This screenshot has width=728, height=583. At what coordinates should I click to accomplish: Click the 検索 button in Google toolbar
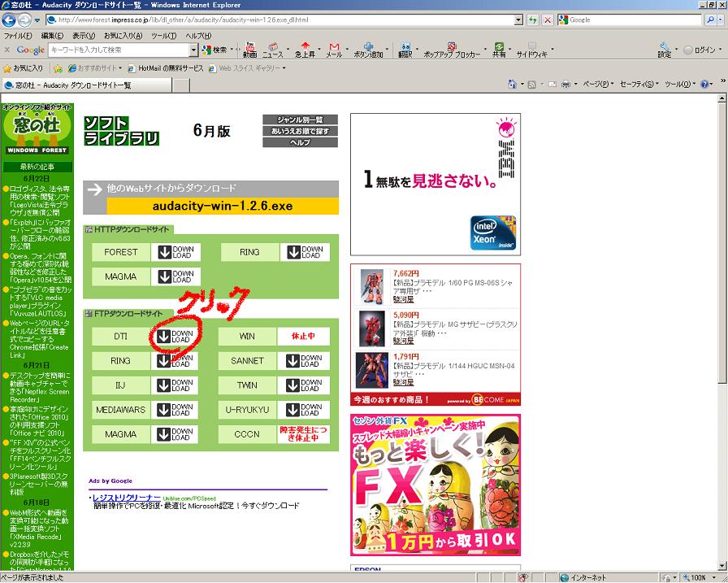coord(215,50)
